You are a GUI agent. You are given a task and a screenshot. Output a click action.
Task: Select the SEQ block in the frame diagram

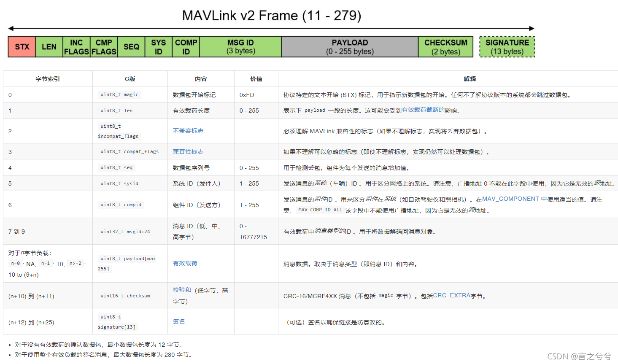pyautogui.click(x=131, y=47)
